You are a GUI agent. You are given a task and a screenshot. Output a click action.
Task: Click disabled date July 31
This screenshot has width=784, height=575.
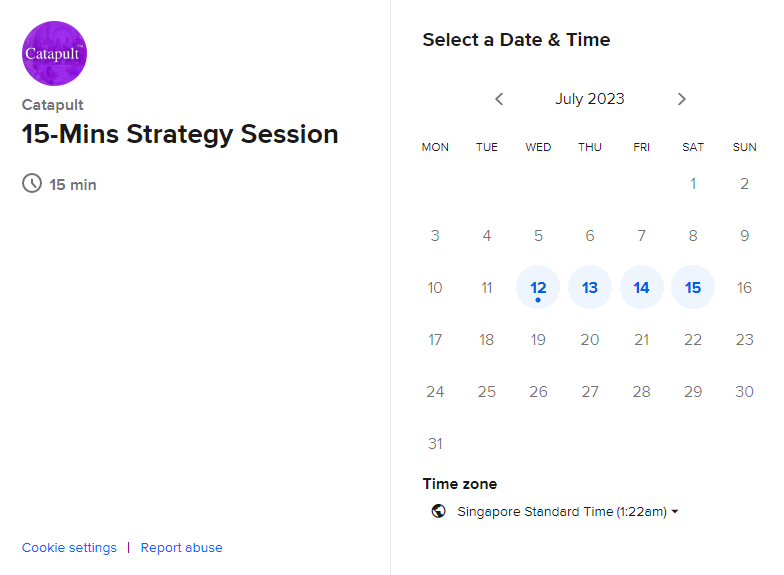point(435,443)
